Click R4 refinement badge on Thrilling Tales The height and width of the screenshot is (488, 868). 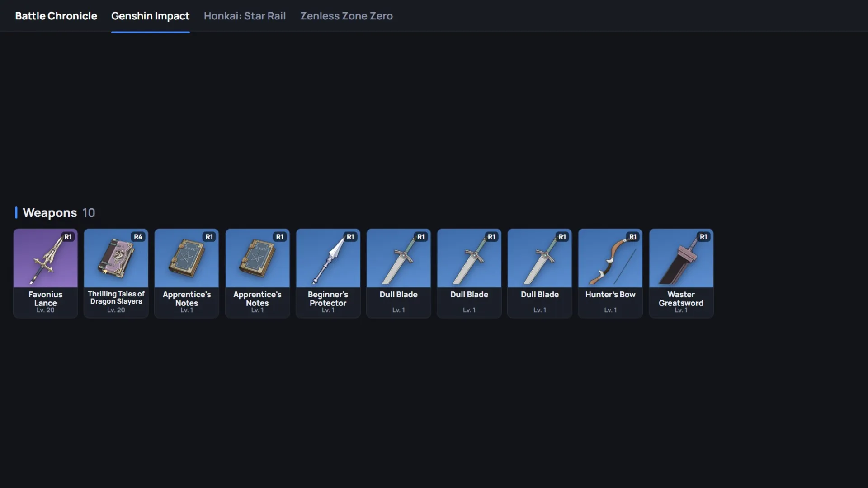(138, 237)
